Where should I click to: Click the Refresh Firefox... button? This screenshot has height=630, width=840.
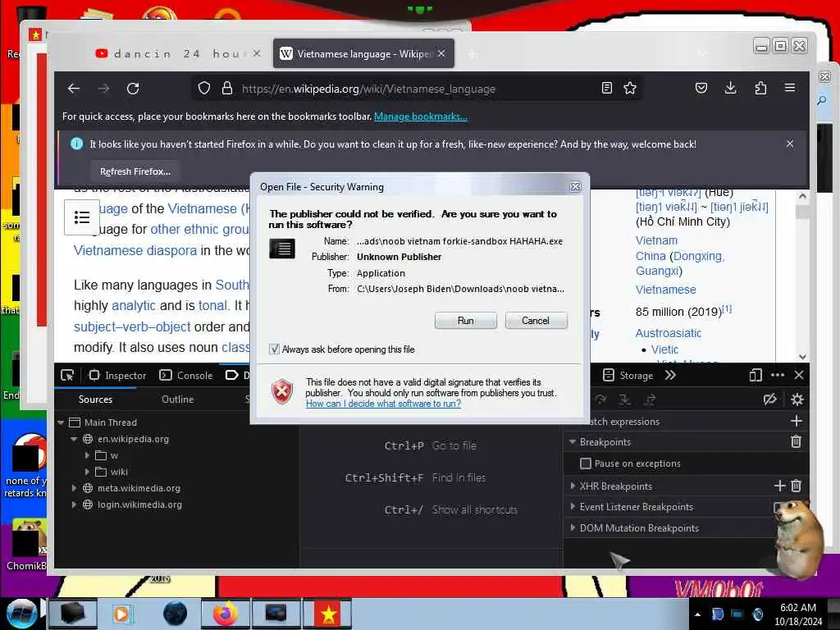135,171
